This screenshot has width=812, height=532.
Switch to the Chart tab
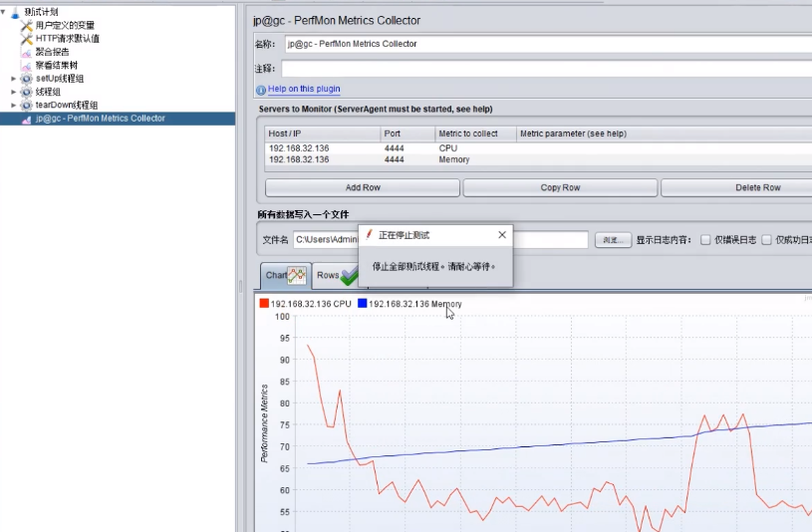pos(285,276)
